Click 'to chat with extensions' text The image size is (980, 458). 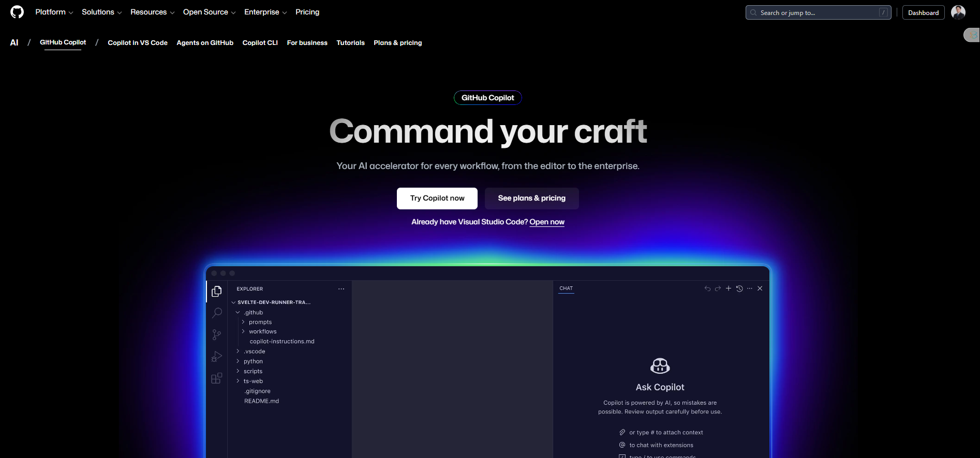tap(661, 445)
